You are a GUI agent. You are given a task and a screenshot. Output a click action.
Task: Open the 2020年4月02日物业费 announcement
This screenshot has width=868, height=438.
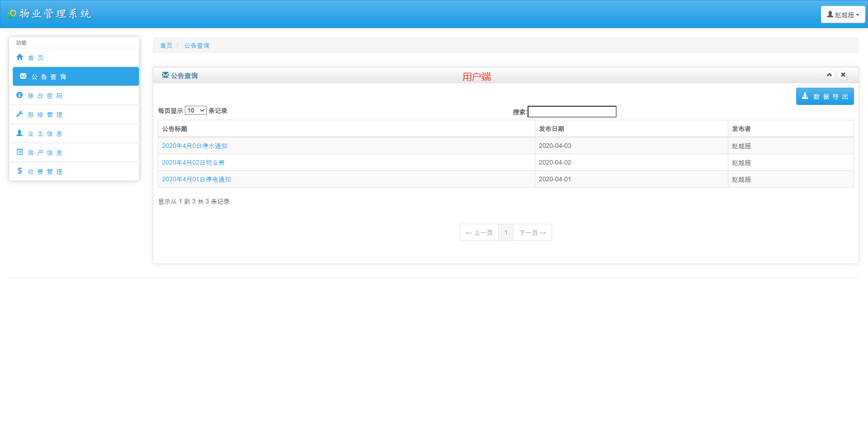[x=193, y=162]
